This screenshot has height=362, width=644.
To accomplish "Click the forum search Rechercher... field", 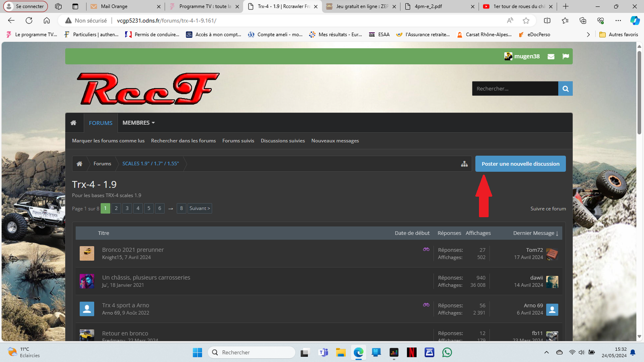I will coord(515,88).
